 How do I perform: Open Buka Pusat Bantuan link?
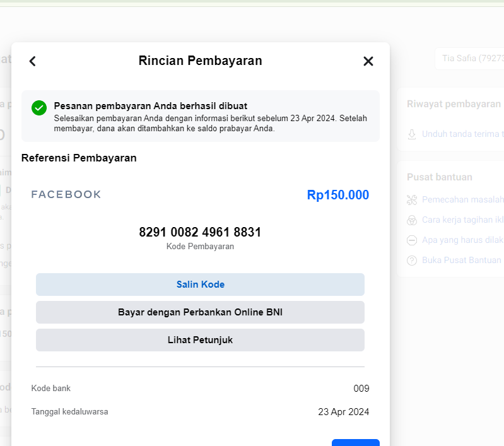point(462,260)
